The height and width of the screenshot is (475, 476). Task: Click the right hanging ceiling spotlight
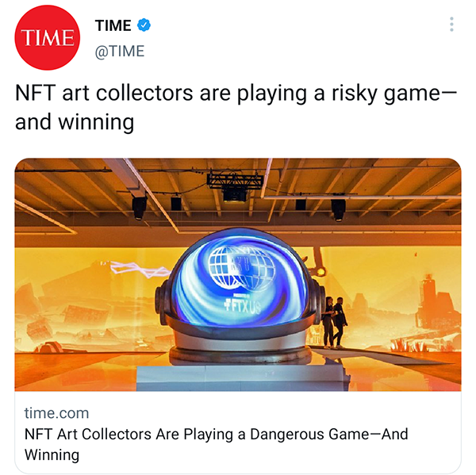pyautogui.click(x=338, y=209)
